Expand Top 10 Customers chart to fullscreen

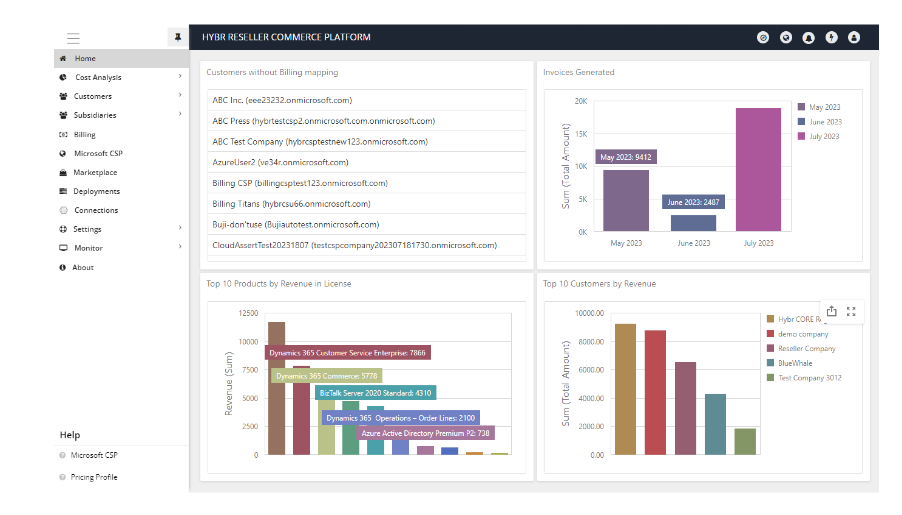(x=851, y=311)
